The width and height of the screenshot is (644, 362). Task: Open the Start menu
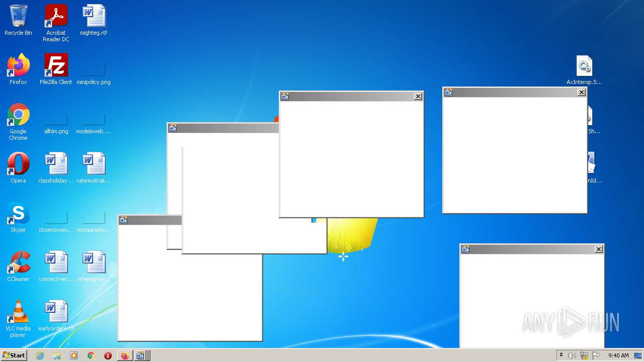(14, 355)
